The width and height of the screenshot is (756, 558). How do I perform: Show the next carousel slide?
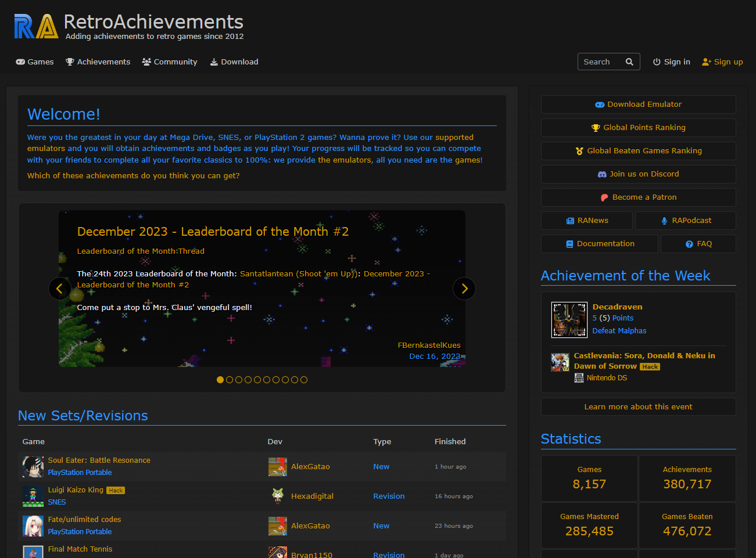point(464,289)
